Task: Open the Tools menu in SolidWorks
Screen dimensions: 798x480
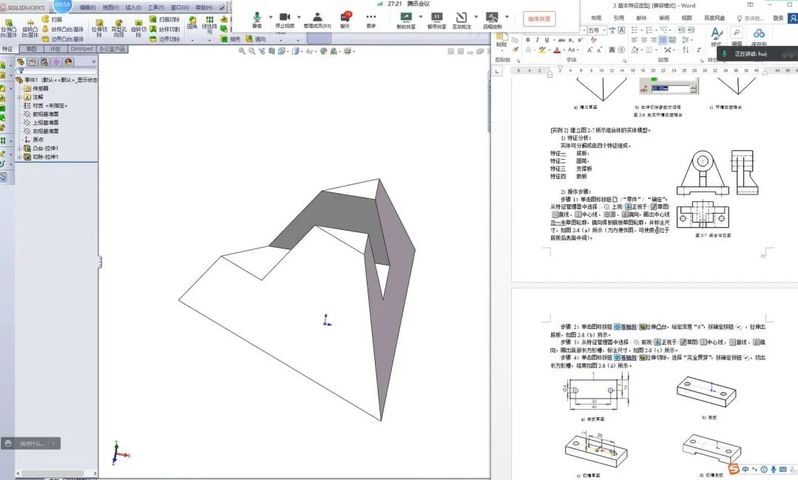Action: coord(158,6)
